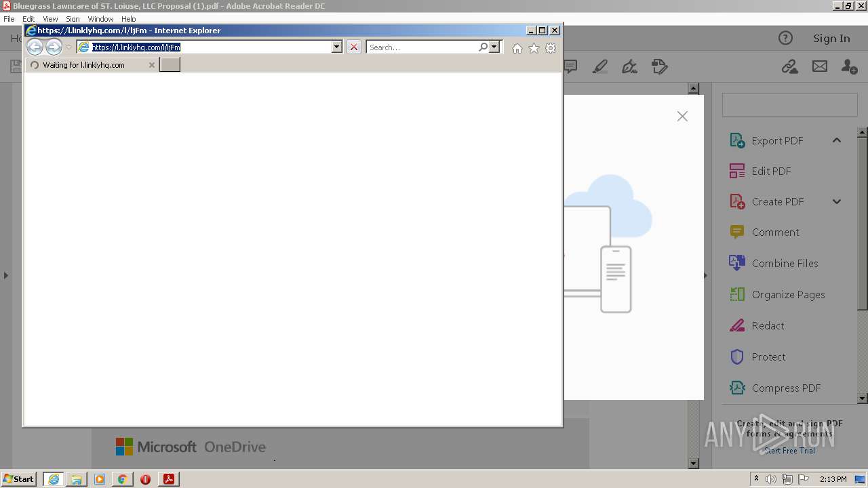Open the View menu in Acrobat
Viewport: 868px width, 488px height.
(x=50, y=19)
